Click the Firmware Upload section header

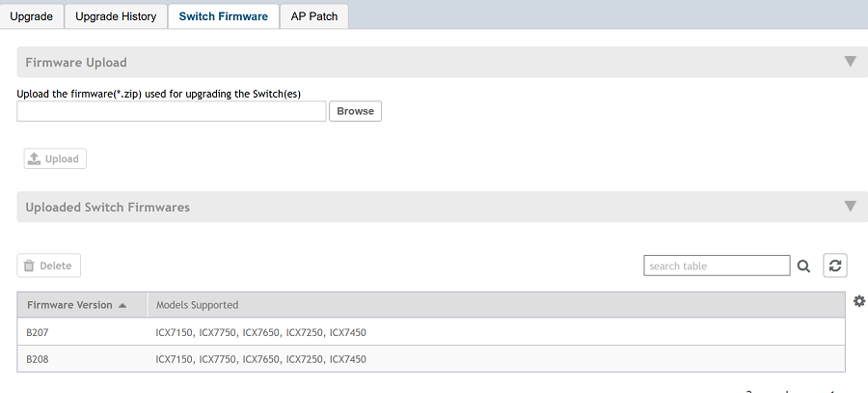tap(76, 62)
